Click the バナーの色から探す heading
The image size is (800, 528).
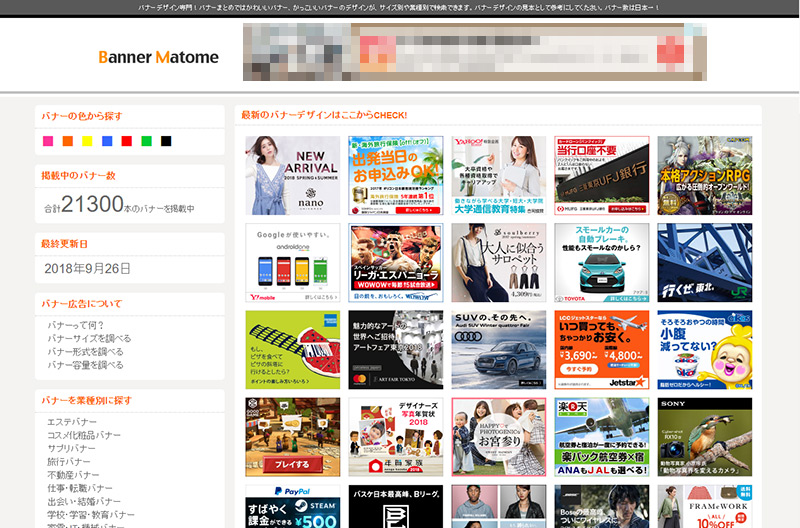[82, 116]
